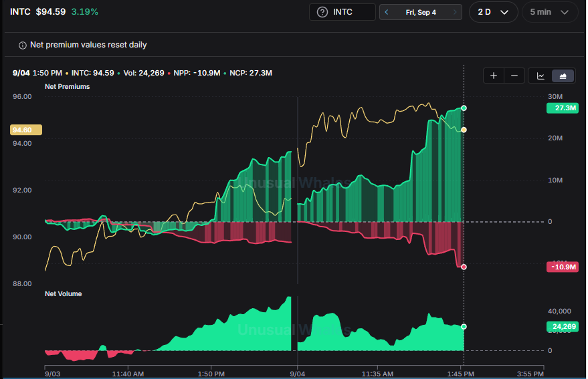
Task: Click the Net Volume chart title
Action: 63,294
